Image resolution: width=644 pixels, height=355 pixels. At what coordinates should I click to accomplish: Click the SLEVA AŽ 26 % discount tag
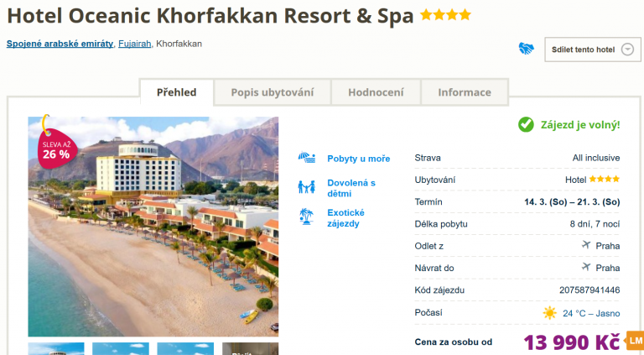pyautogui.click(x=56, y=148)
